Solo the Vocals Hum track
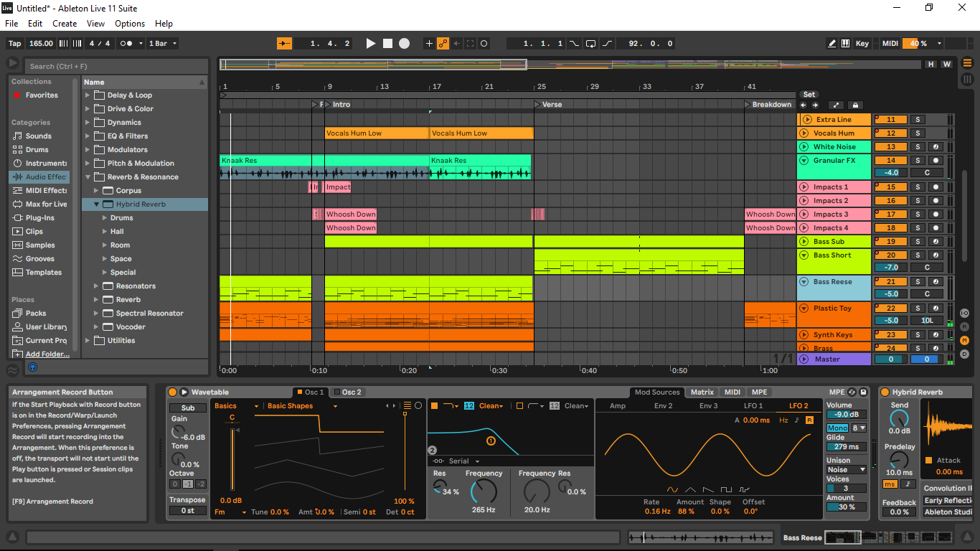This screenshot has height=551, width=980. [917, 133]
